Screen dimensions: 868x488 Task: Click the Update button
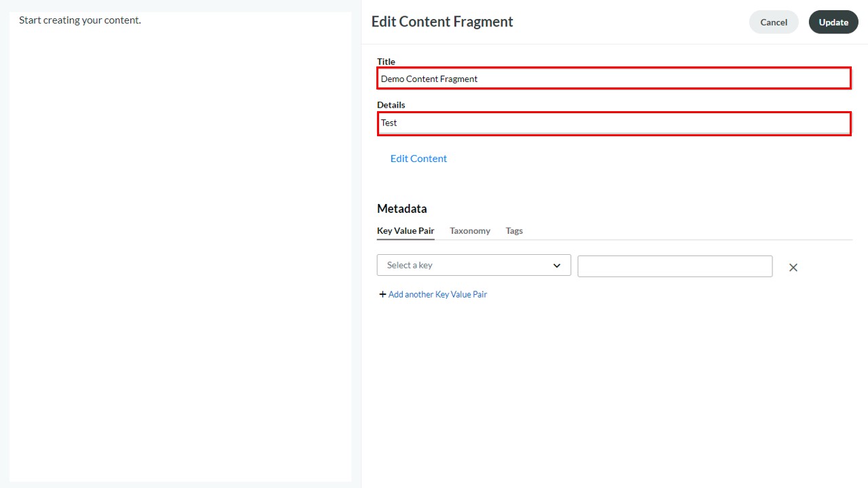(833, 22)
